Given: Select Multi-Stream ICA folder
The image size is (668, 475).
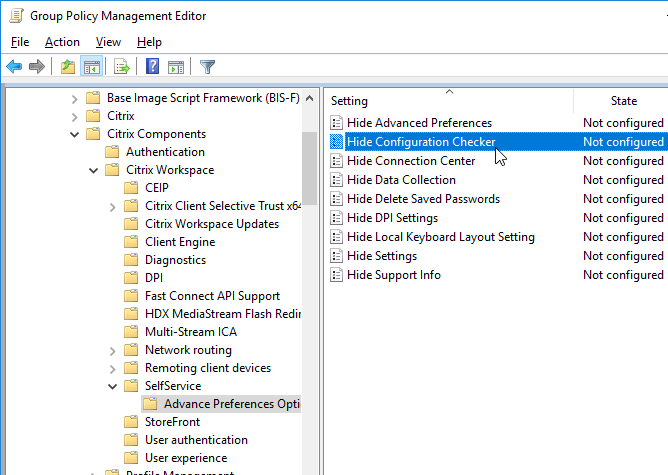Looking at the screenshot, I should tap(190, 332).
